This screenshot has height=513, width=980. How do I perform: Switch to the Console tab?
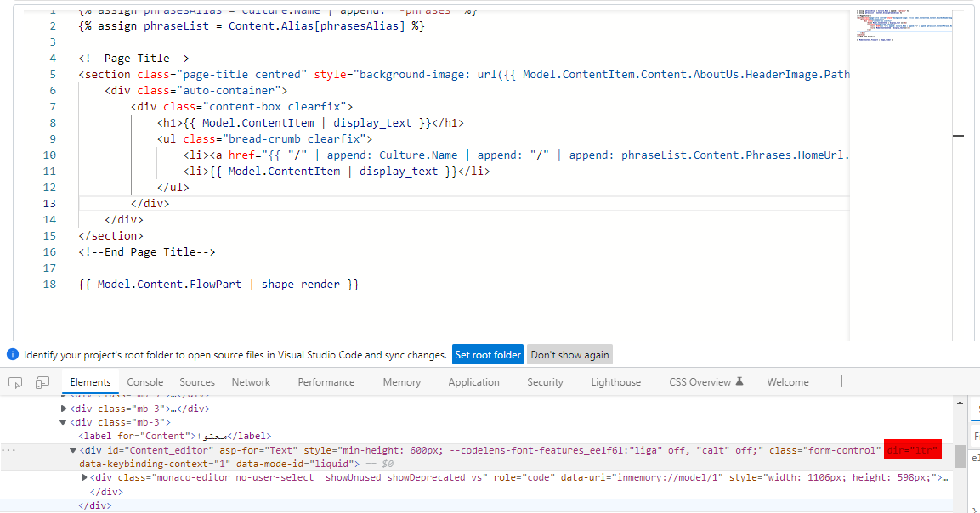(144, 381)
